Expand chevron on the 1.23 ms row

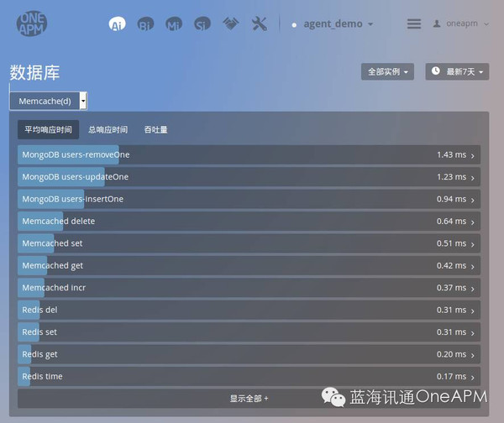tap(473, 178)
